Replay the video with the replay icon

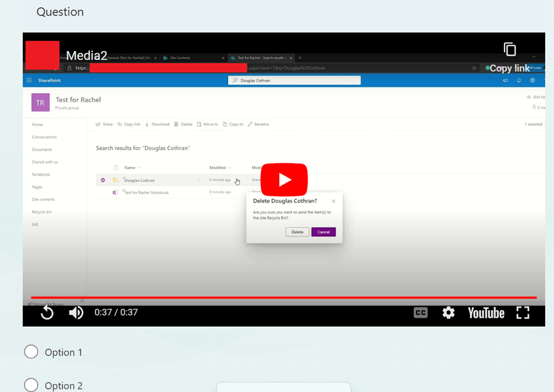(x=47, y=312)
